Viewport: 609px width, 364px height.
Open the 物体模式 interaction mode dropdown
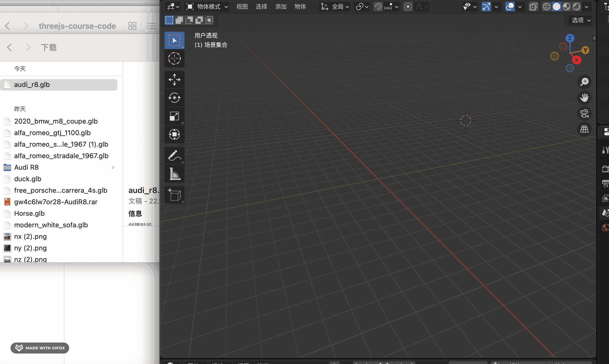[x=207, y=7]
